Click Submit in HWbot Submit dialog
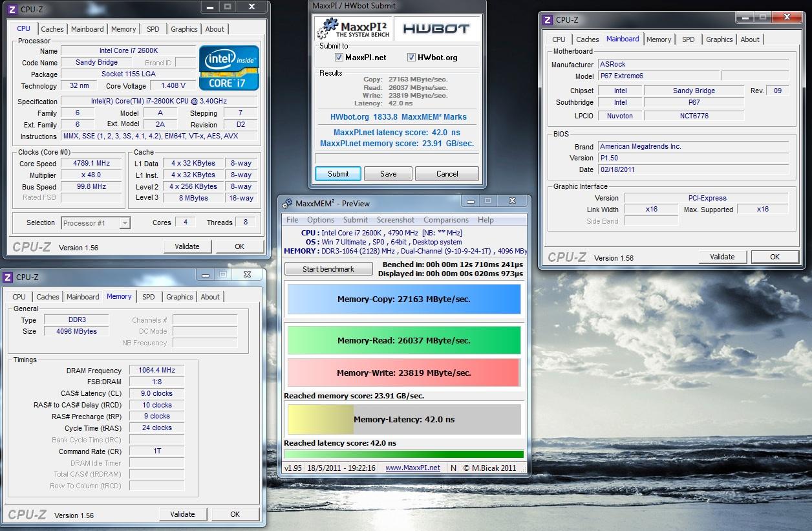This screenshot has width=812, height=531. pyautogui.click(x=338, y=174)
